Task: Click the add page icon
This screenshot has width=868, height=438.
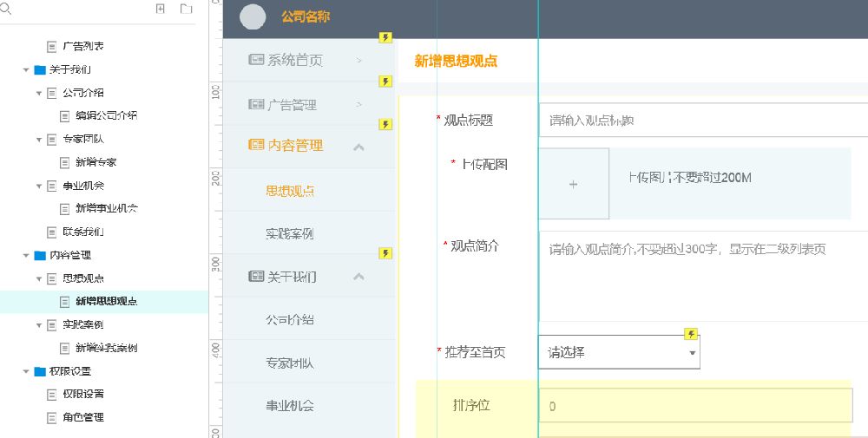Action: (x=161, y=9)
